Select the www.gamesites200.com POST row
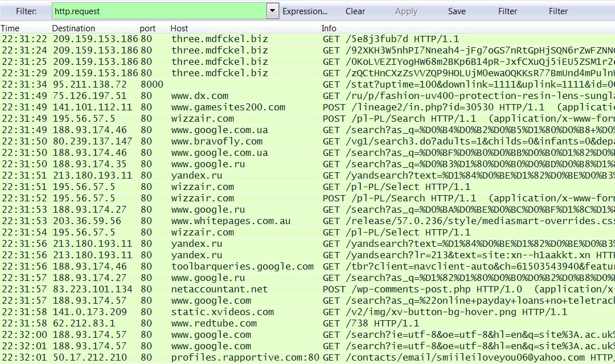This screenshot has height=364, width=615. [228, 107]
